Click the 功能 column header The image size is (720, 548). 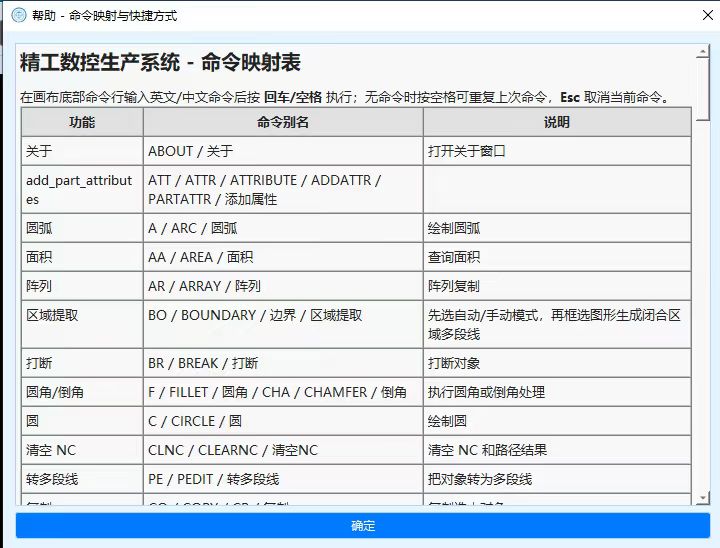point(82,122)
